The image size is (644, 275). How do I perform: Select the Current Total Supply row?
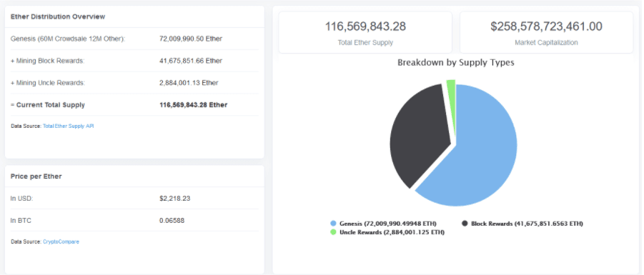click(134, 105)
